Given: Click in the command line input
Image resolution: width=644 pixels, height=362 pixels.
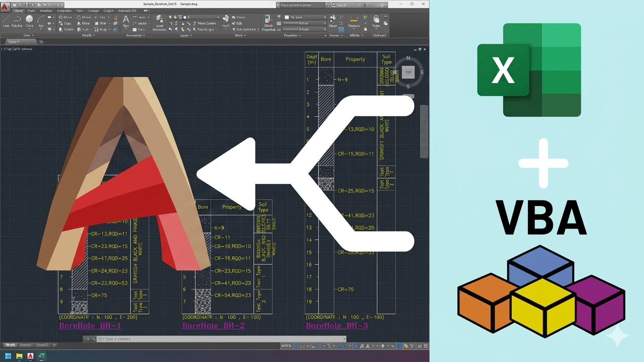Looking at the screenshot, I should [x=222, y=339].
